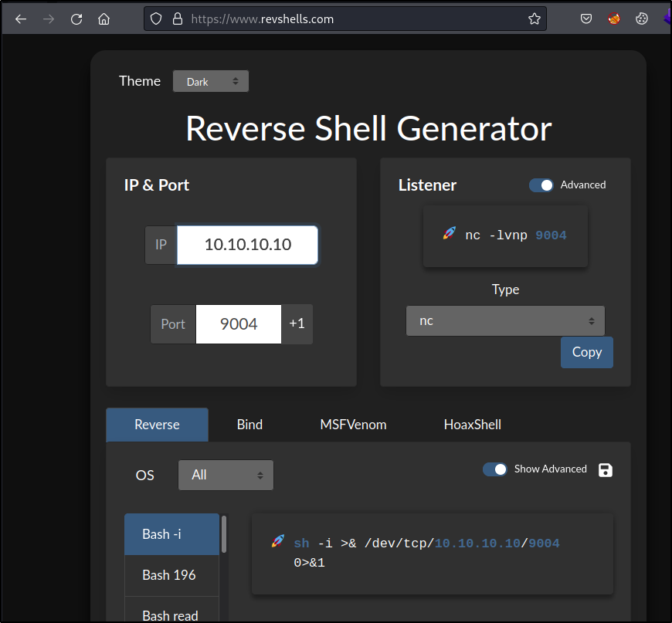Go forward with the browser forward arrow
The image size is (672, 623).
(x=49, y=19)
